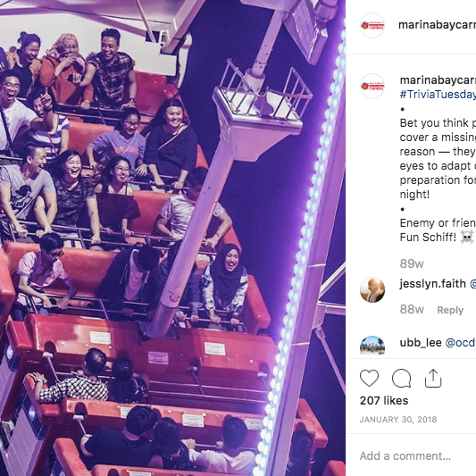The width and height of the screenshot is (476, 476).
Task: Open the jesslyn.faith username link
Action: pos(432,284)
